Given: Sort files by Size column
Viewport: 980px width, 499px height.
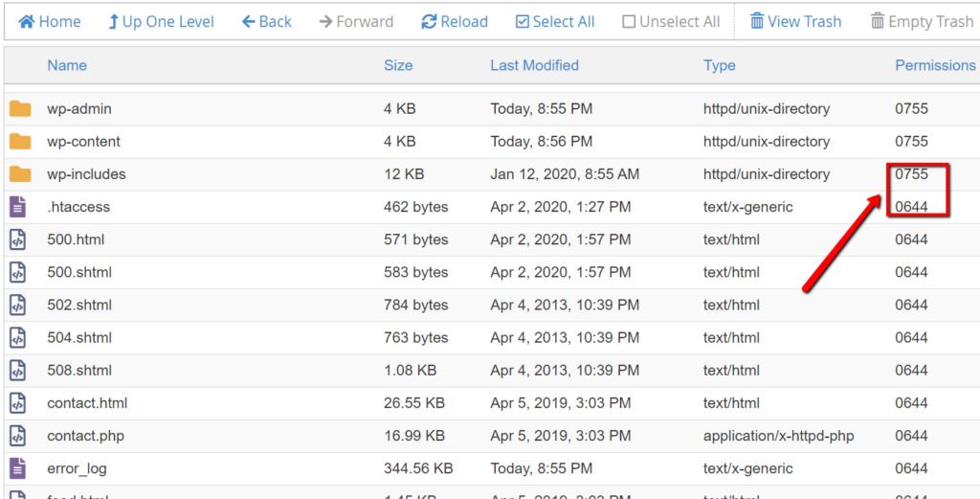Looking at the screenshot, I should pyautogui.click(x=398, y=65).
